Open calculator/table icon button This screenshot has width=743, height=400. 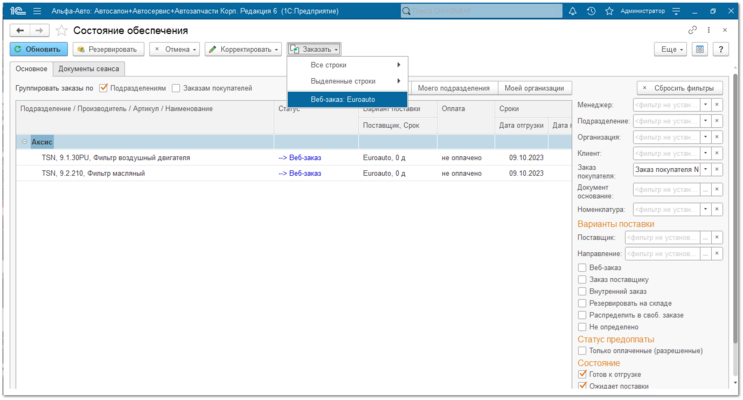click(x=699, y=49)
